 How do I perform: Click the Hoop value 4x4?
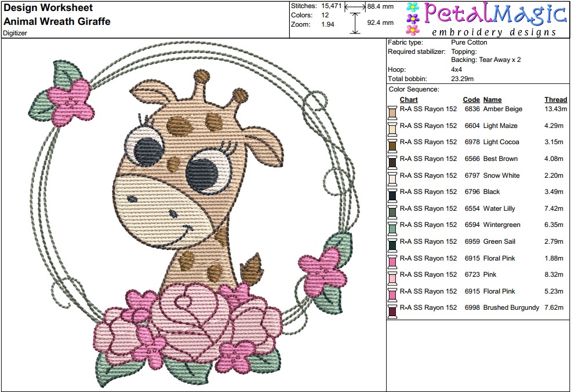pyautogui.click(x=456, y=69)
